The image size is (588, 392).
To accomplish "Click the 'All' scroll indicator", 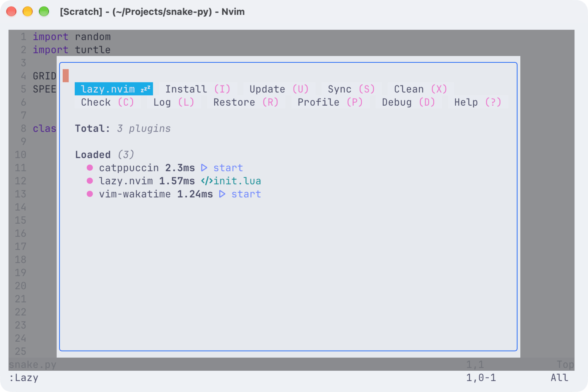I will click(559, 378).
